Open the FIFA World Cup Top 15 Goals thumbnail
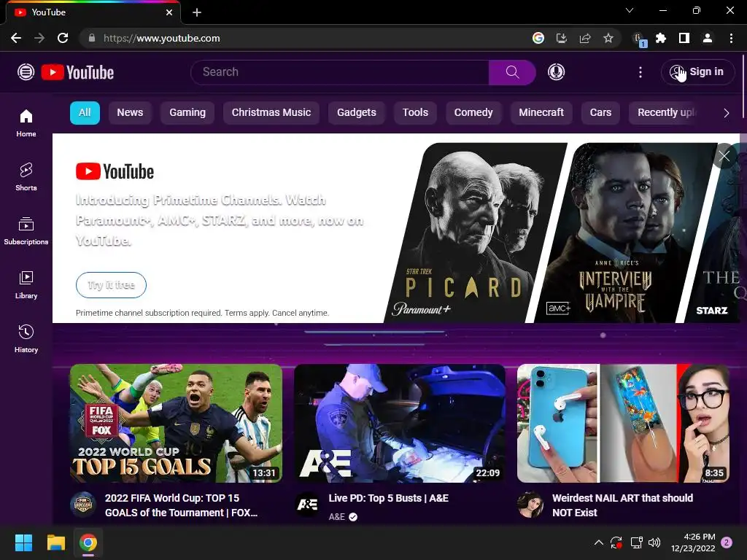Screen dimensions: 747x560 coord(176,424)
